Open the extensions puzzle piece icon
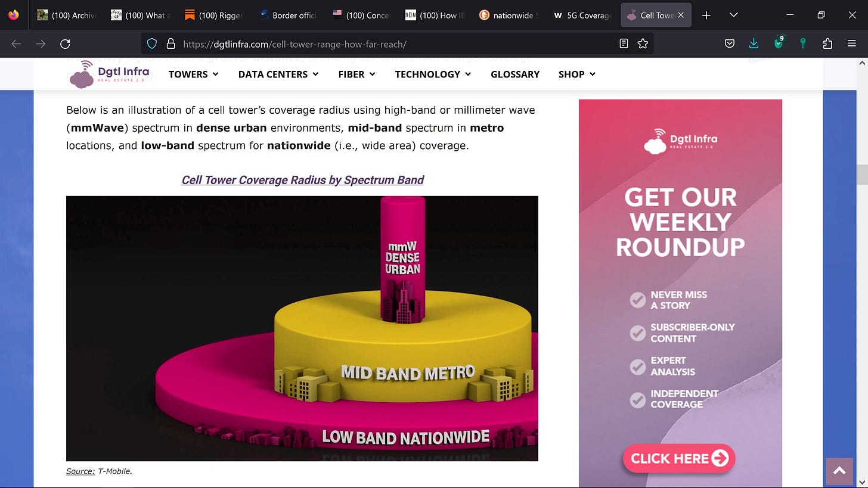The height and width of the screenshot is (488, 868). [x=827, y=43]
